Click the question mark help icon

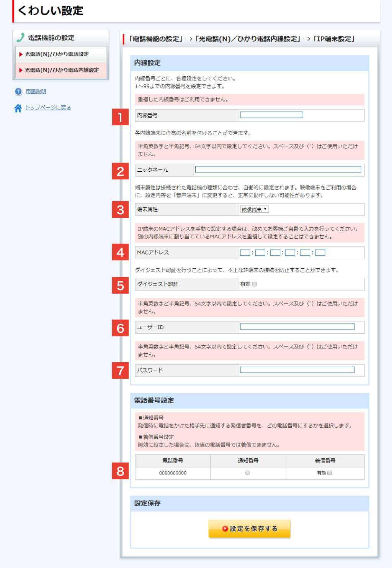pos(18,92)
